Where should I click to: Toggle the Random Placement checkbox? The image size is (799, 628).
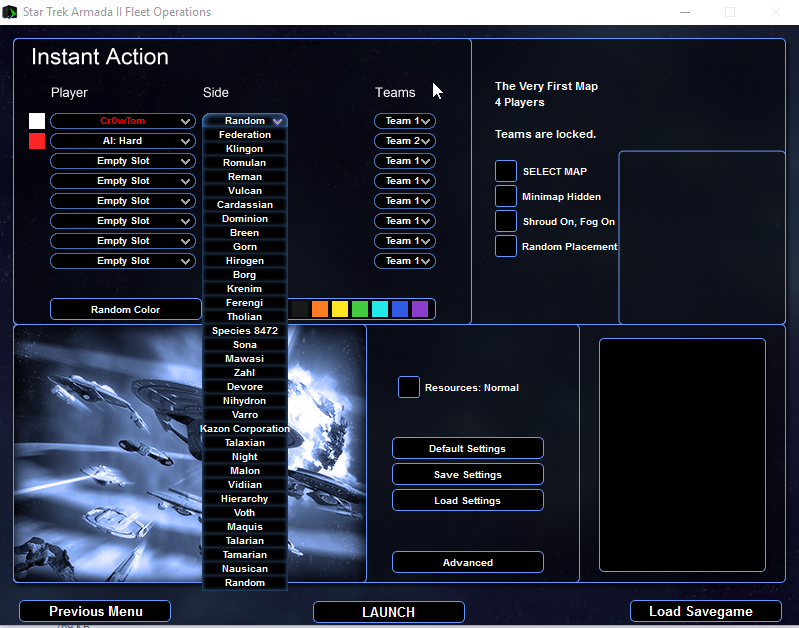(505, 246)
